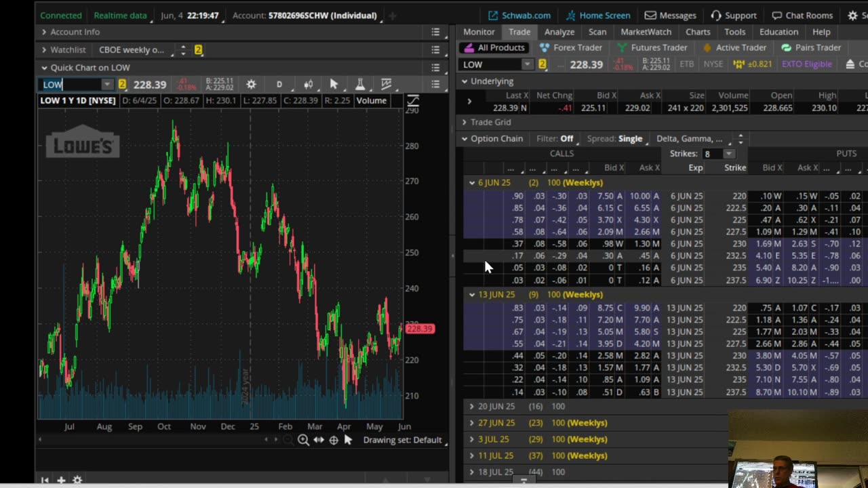Viewport: 868px width, 488px height.
Task: Click the chart scale icon above price axis
Action: click(x=412, y=101)
